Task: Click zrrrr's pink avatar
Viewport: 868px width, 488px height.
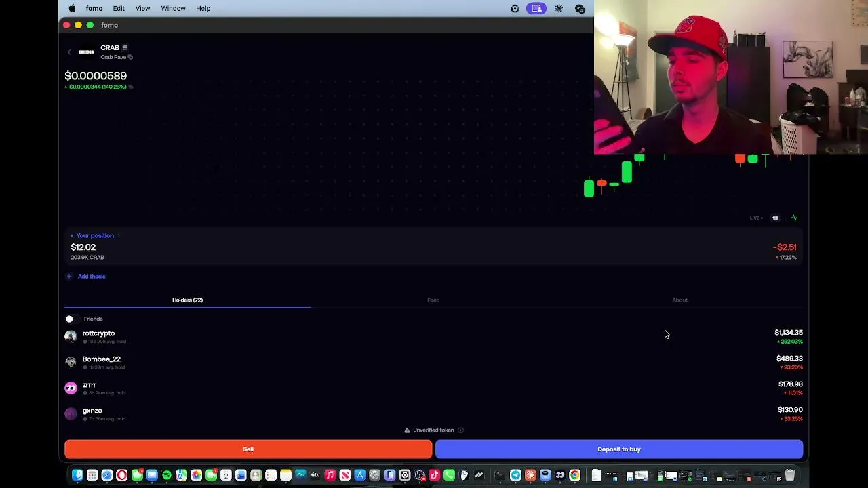Action: click(x=71, y=388)
